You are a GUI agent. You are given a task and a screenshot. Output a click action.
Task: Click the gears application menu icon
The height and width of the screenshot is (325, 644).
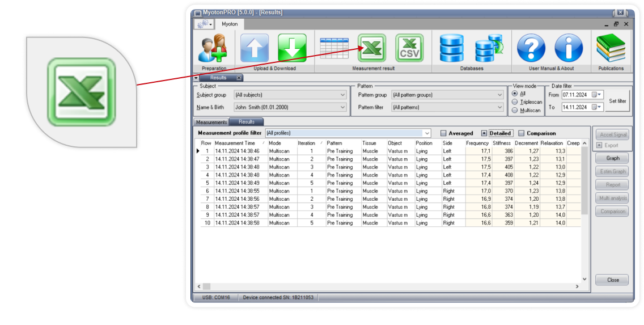coord(204,24)
